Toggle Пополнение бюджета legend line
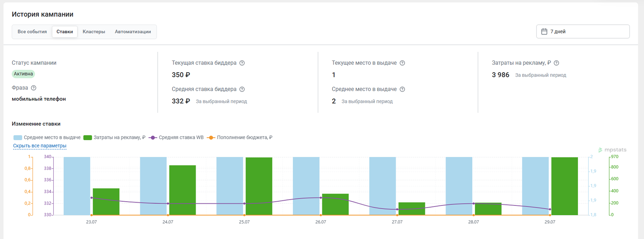The height and width of the screenshot is (239, 644). pyautogui.click(x=239, y=137)
